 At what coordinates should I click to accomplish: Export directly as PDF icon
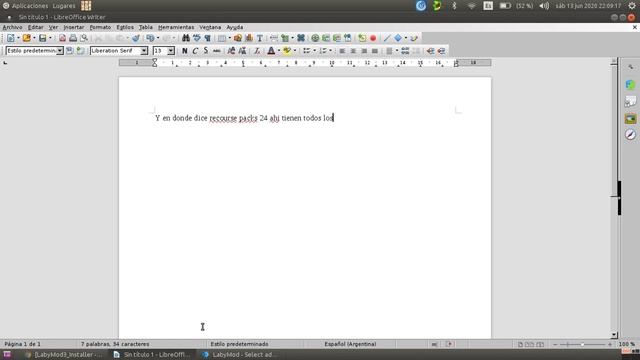(x=62, y=38)
